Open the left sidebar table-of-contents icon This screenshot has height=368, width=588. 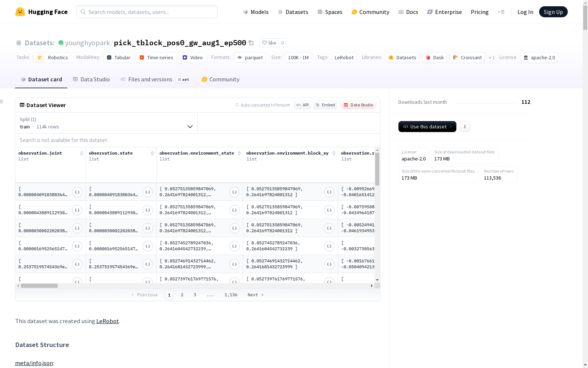[x=2, y=102]
